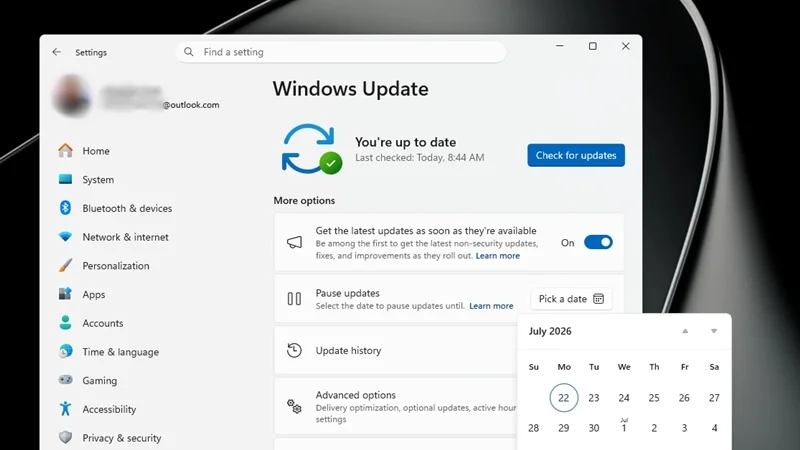The image size is (800, 450).
Task: Select date 30 in the calendar
Action: click(594, 428)
